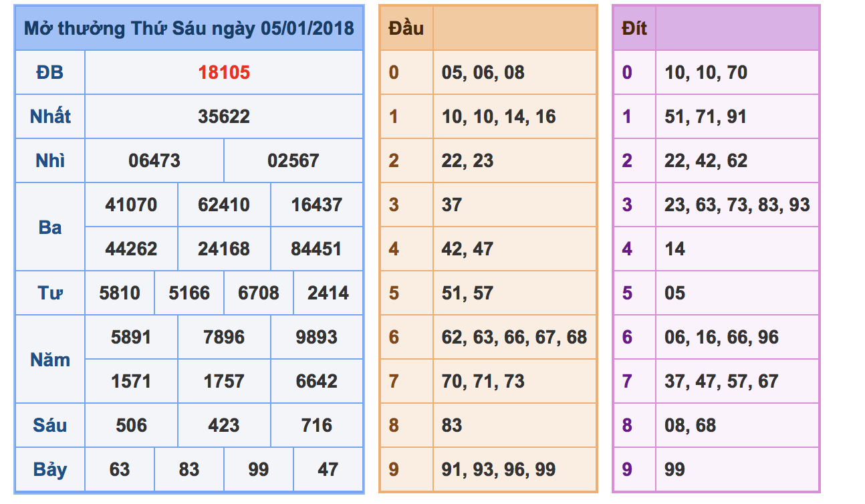This screenshot has width=865, height=504.
Task: Click third prize number 84451
Action: tap(317, 249)
